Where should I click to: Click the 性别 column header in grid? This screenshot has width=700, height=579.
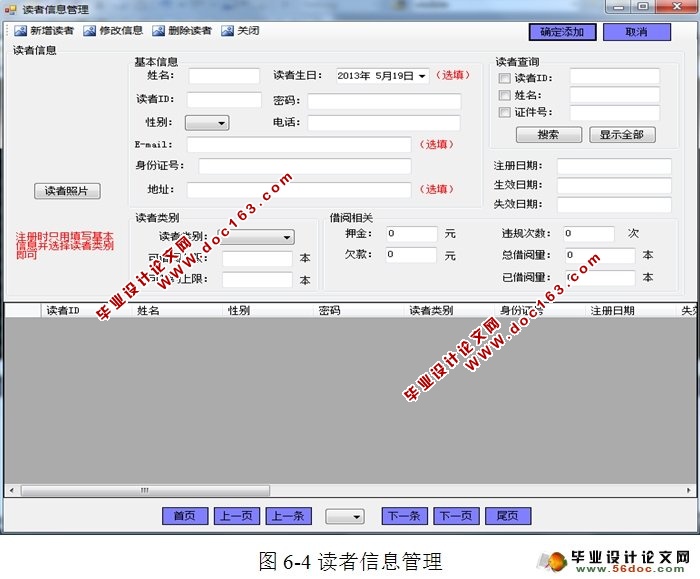(267, 311)
